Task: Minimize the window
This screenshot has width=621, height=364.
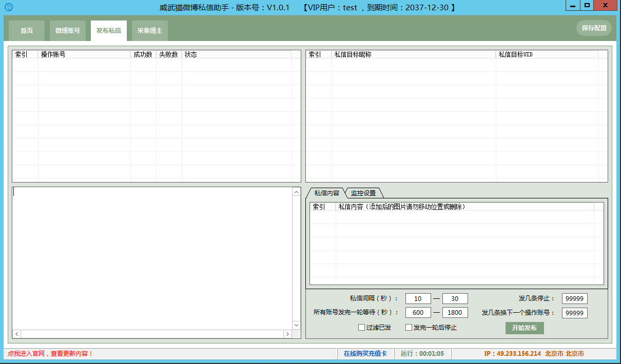Action: tap(573, 5)
